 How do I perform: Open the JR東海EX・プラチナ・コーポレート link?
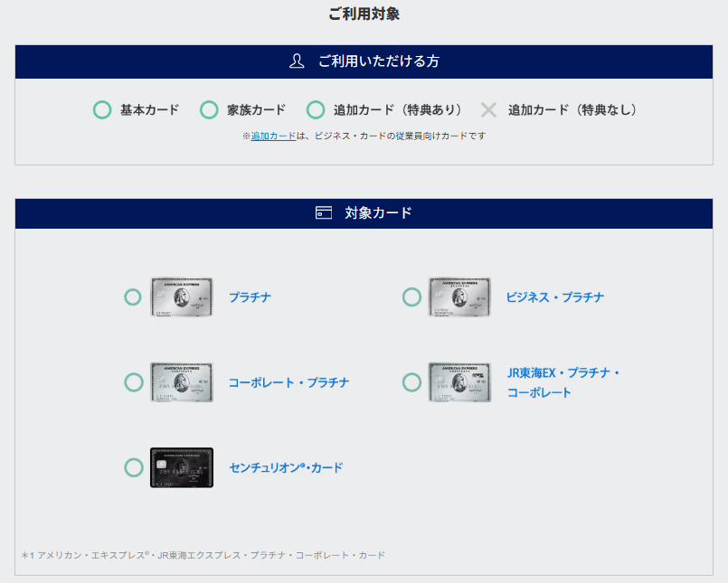tap(563, 382)
